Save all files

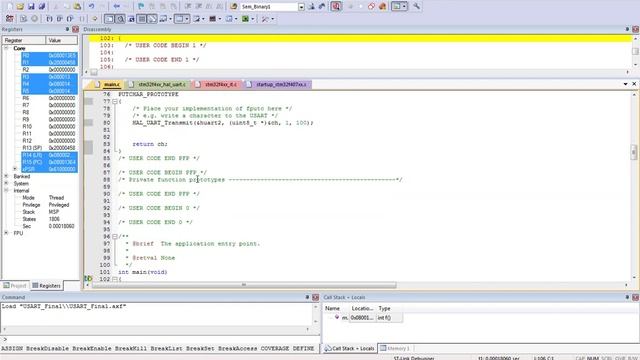(42, 7)
